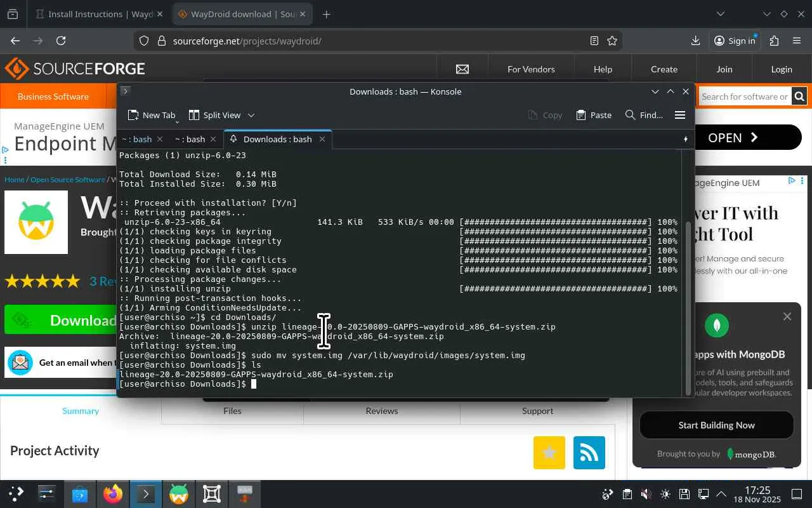Viewport: 812px width, 508px height.
Task: Click the SourceForge software search field
Action: [x=745, y=97]
